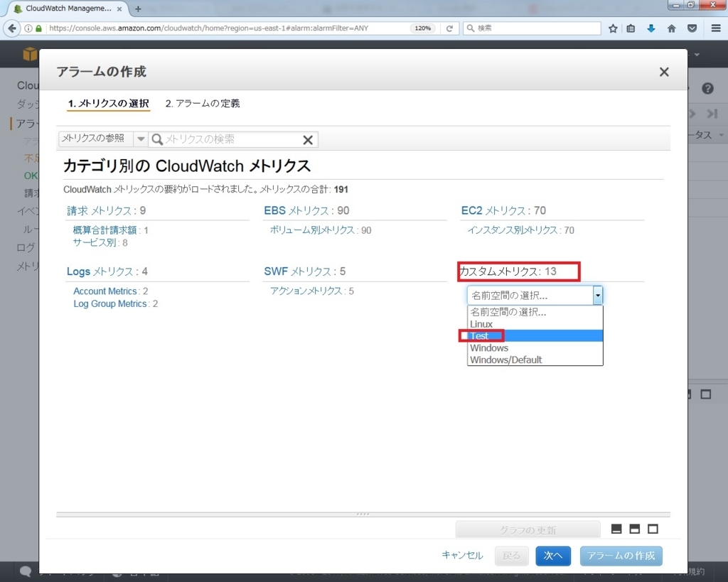Switch to minimized graph pane layout icon
Screen dimensions: 728x582
tap(616, 529)
